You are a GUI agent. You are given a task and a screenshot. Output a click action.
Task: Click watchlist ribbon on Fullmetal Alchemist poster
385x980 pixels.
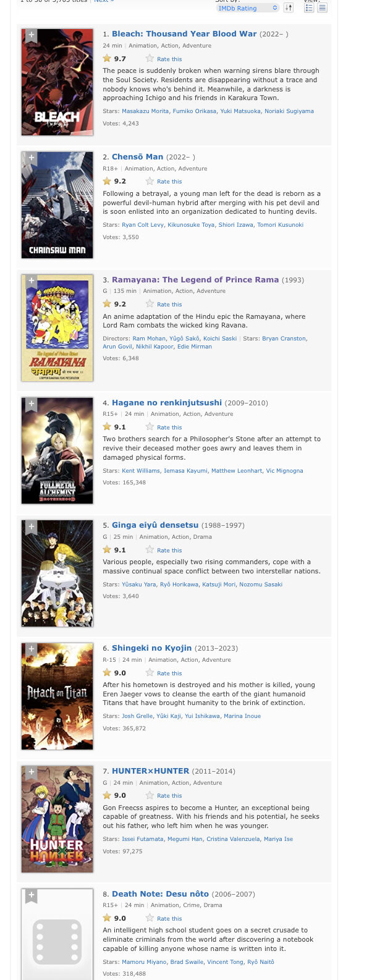click(x=31, y=405)
